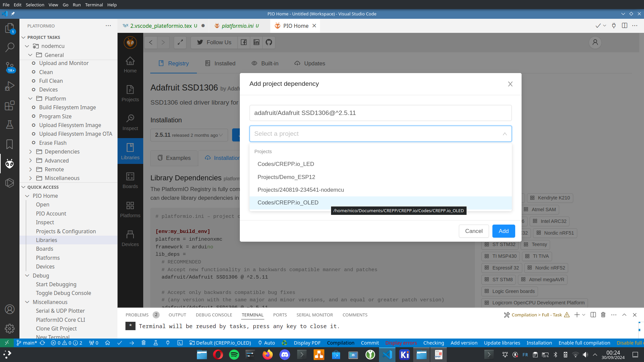Select Projects/240819-234541-nodemcu project option
Screen dimensions: 644x362
(380, 190)
